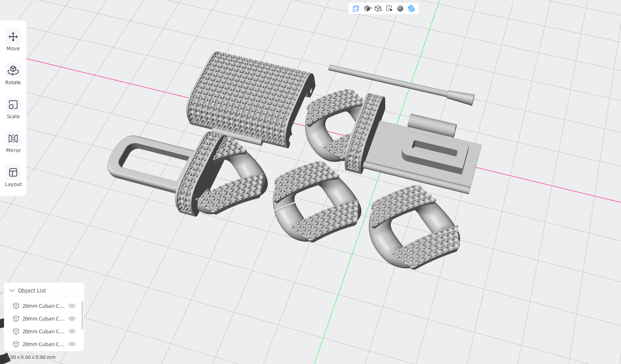The image size is (621, 364).
Task: Hide the first 20mm Cuban object
Action: (72, 306)
